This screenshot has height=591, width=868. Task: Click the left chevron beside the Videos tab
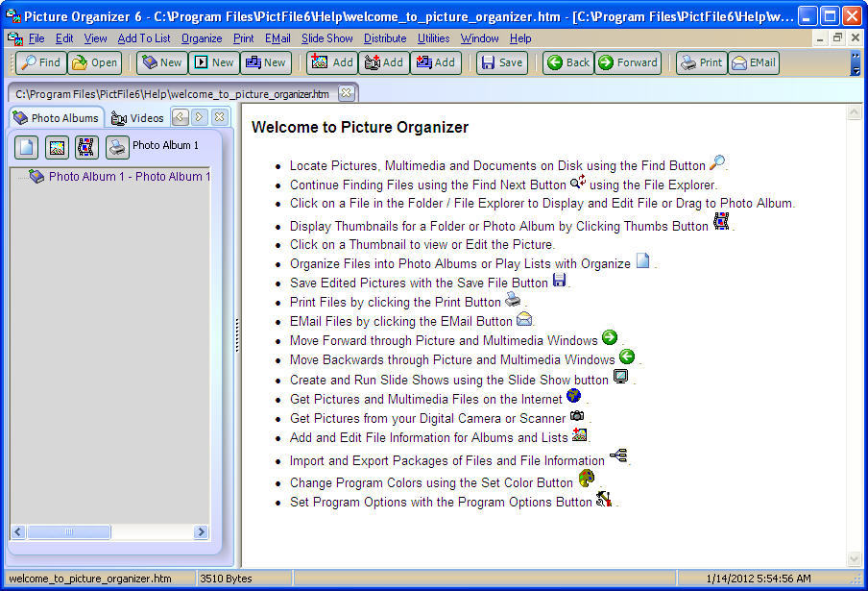click(181, 117)
